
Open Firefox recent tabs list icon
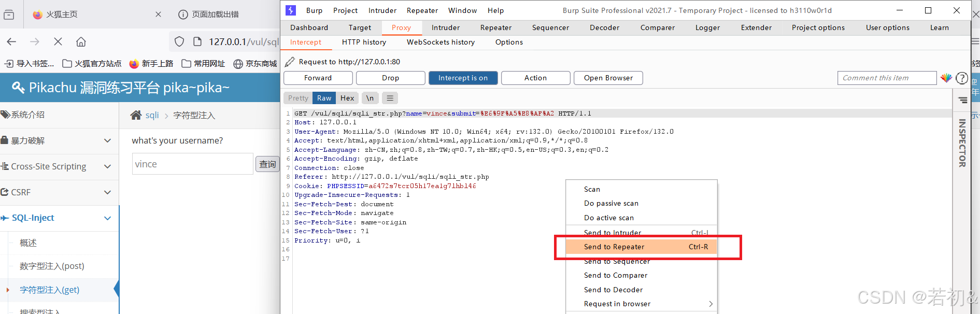[x=9, y=15]
